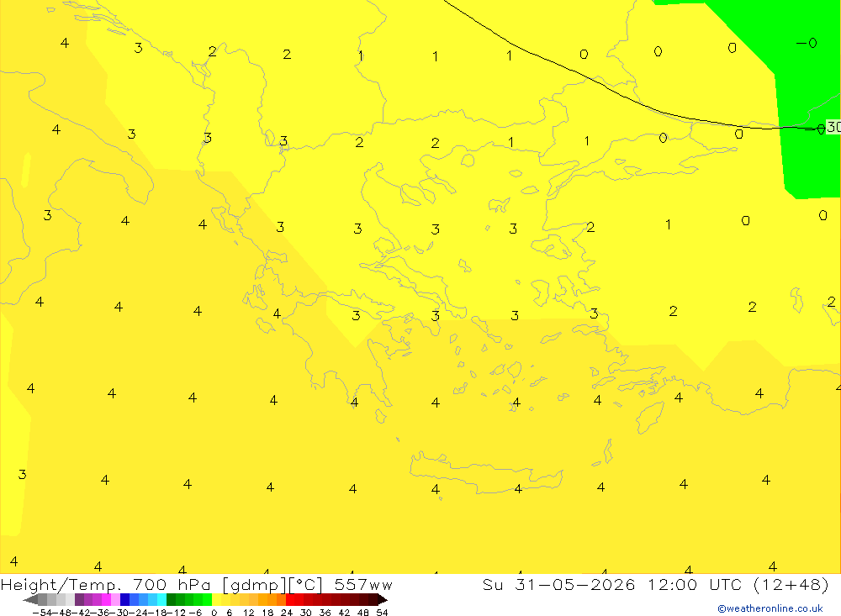The height and width of the screenshot is (616, 841).
Task: Click the -12 label on the color scale
Action: coord(176,613)
